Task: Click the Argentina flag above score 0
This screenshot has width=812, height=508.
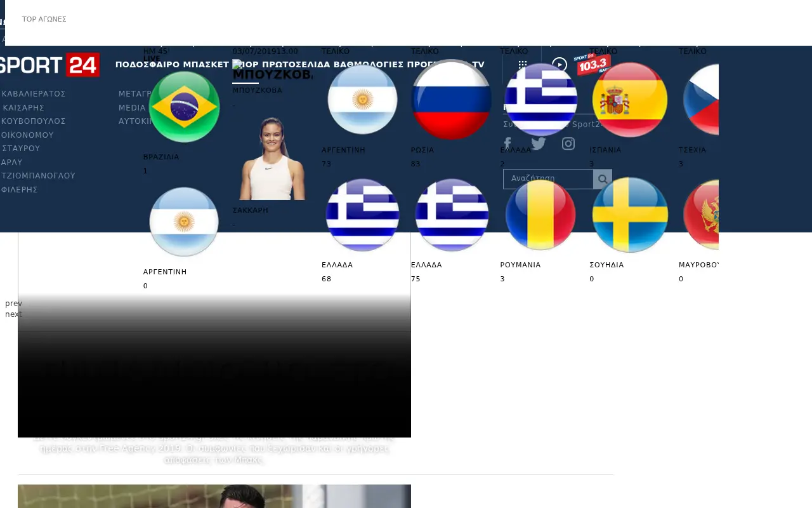Action: pos(184,222)
